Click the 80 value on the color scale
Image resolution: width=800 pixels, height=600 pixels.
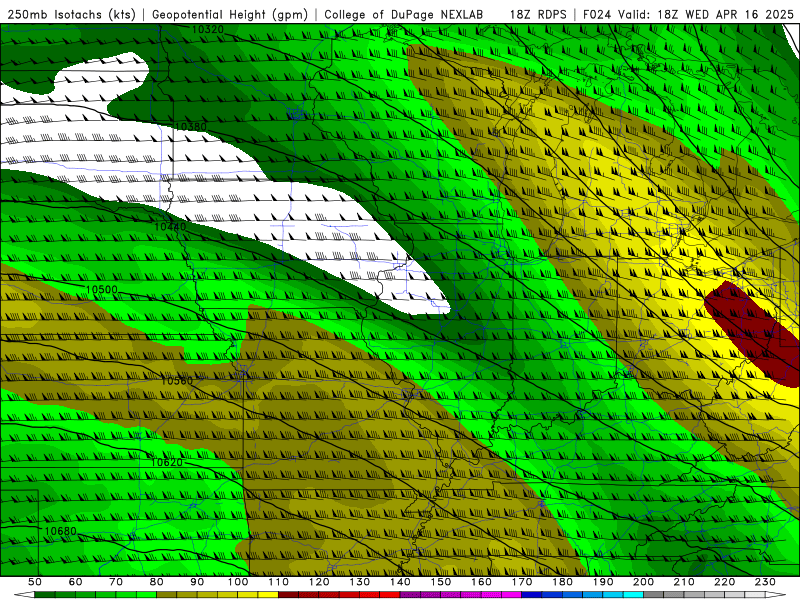[x=157, y=582]
